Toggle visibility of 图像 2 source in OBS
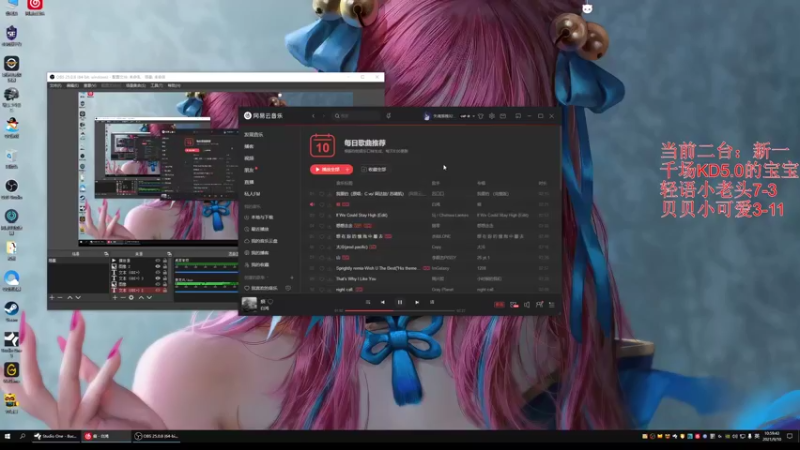Image resolution: width=800 pixels, height=450 pixels. coord(158,266)
